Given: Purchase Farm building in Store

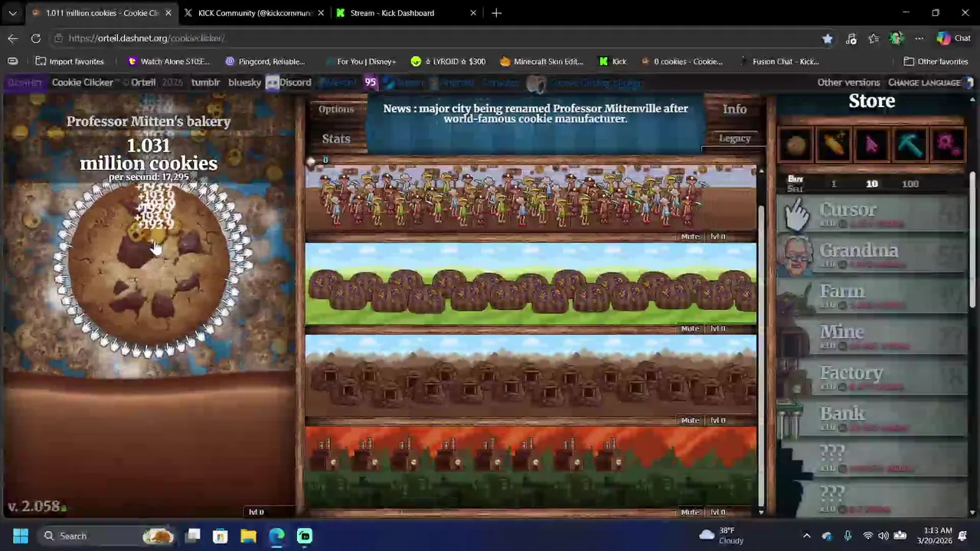Looking at the screenshot, I should point(872,296).
